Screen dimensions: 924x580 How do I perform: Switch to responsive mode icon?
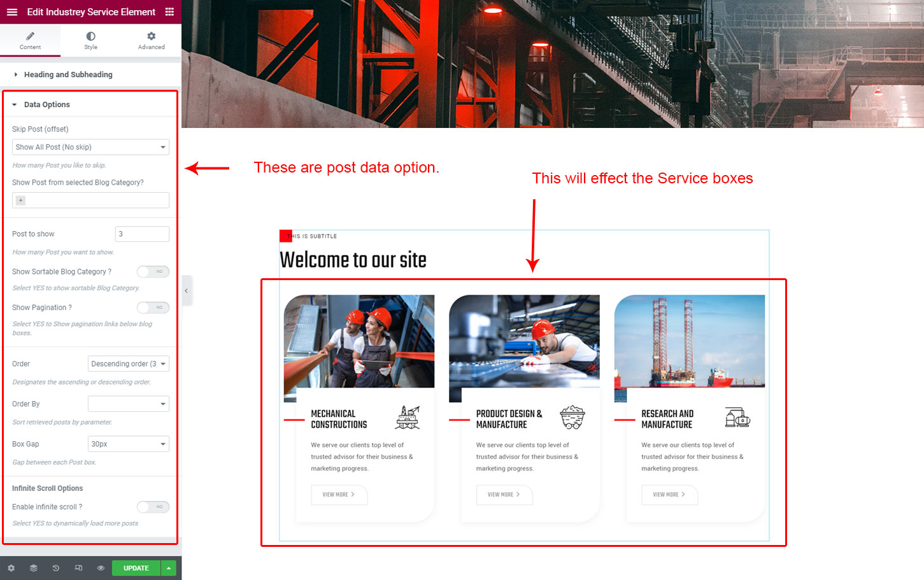click(78, 568)
